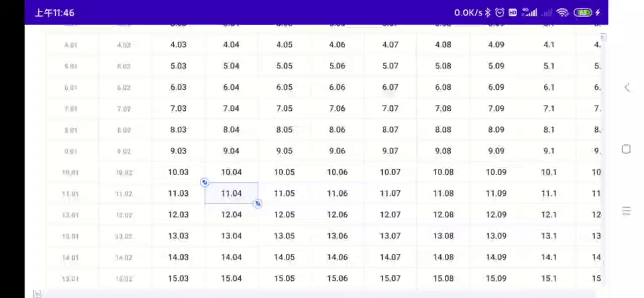This screenshot has height=298, width=644.
Task: Select cell 11.08
Action: (x=443, y=193)
